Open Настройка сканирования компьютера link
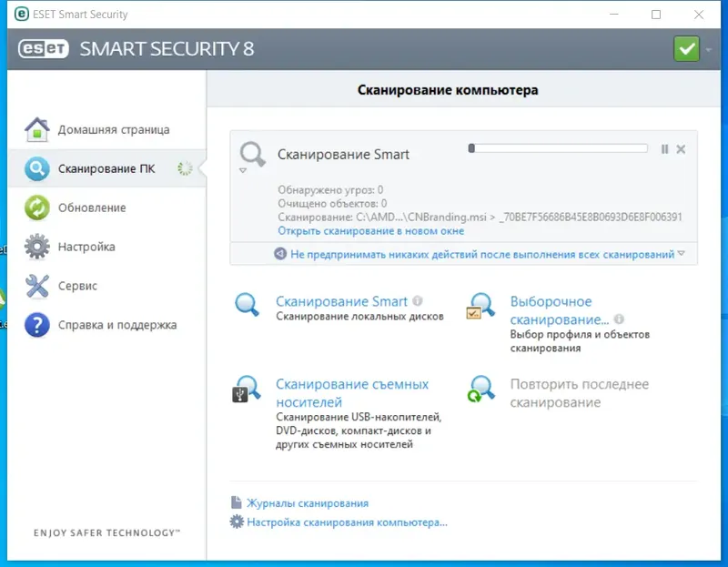 [347, 522]
